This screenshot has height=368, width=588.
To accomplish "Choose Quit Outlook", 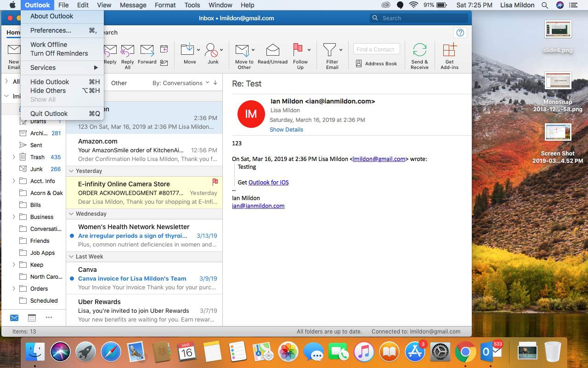I will (x=62, y=114).
